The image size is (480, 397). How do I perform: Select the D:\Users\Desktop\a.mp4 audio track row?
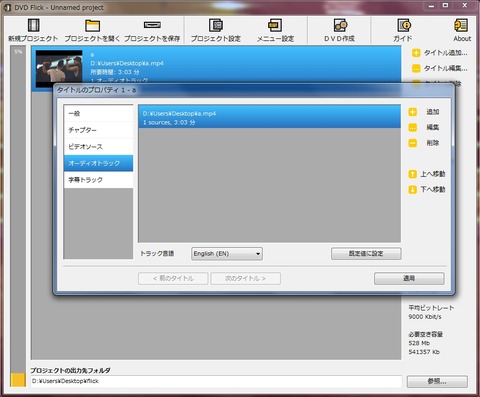pos(269,117)
